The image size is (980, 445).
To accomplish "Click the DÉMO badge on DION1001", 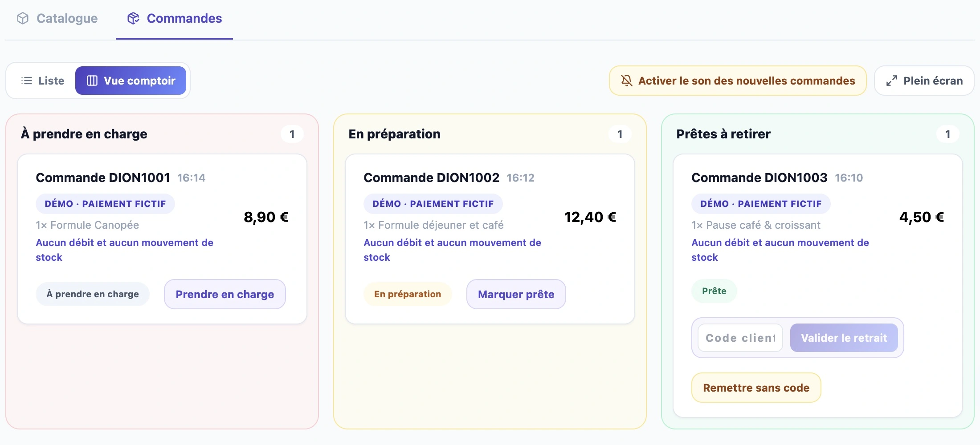I will [105, 204].
